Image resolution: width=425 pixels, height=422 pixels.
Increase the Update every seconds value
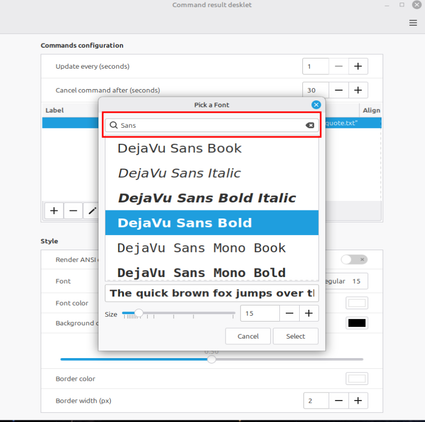click(x=358, y=66)
